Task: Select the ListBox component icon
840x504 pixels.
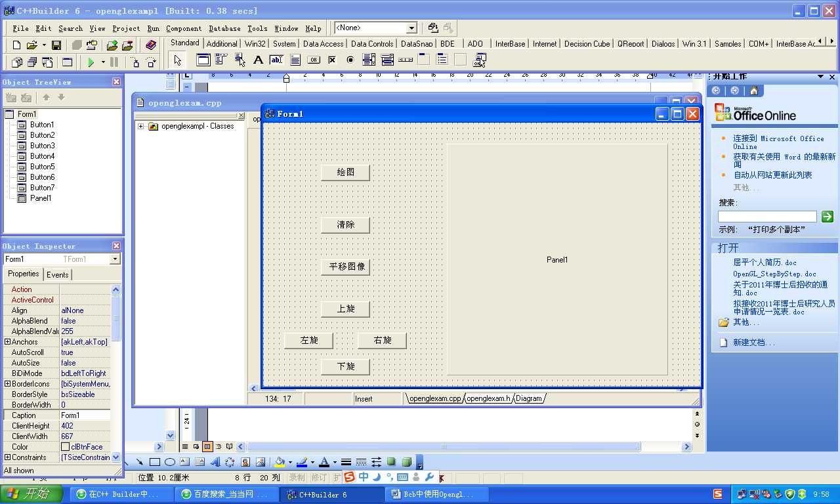Action: pos(369,60)
